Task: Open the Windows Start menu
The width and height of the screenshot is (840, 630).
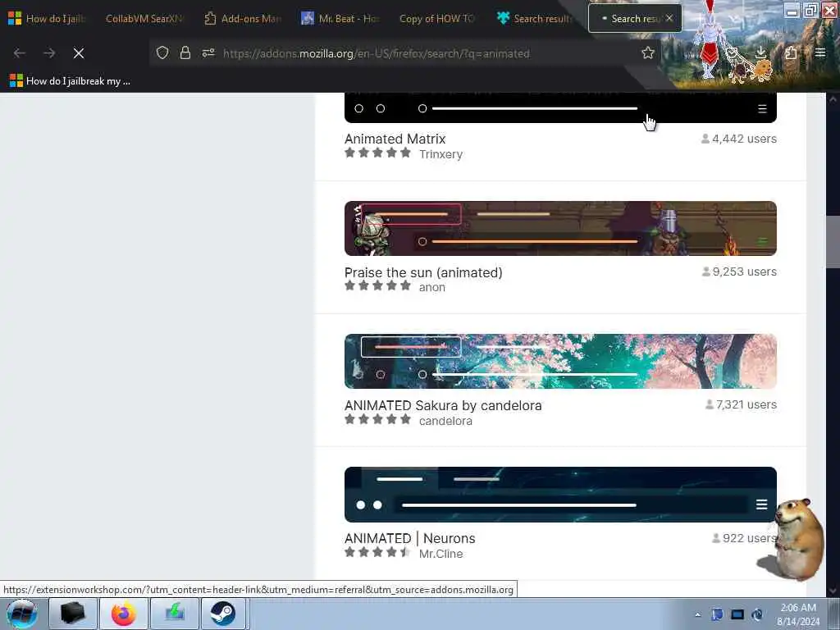Action: click(x=22, y=614)
